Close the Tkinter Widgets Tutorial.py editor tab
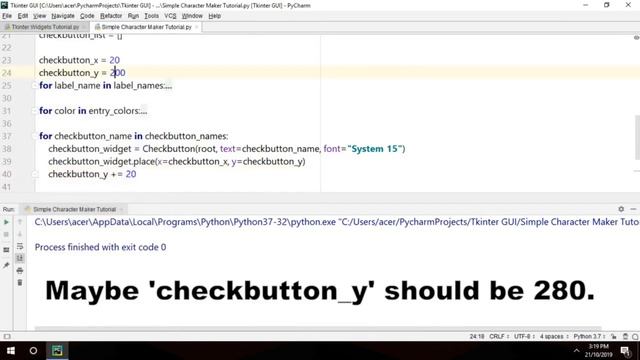 tap(84, 27)
